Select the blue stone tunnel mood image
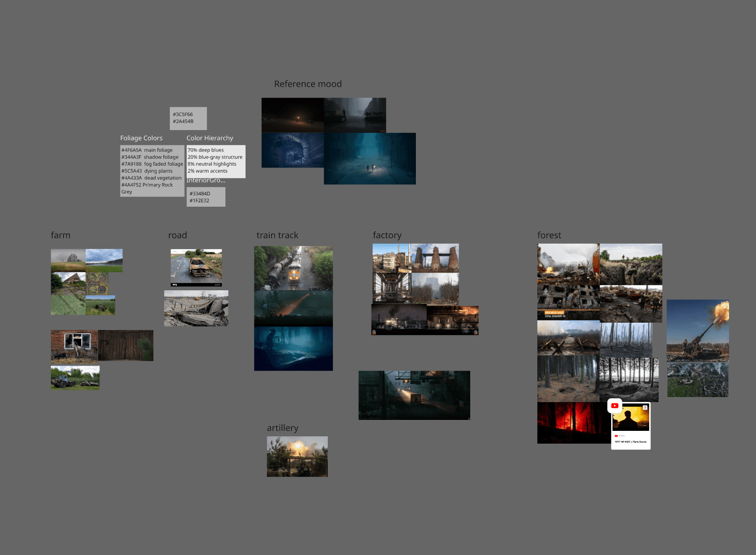The width and height of the screenshot is (756, 555). [293, 150]
